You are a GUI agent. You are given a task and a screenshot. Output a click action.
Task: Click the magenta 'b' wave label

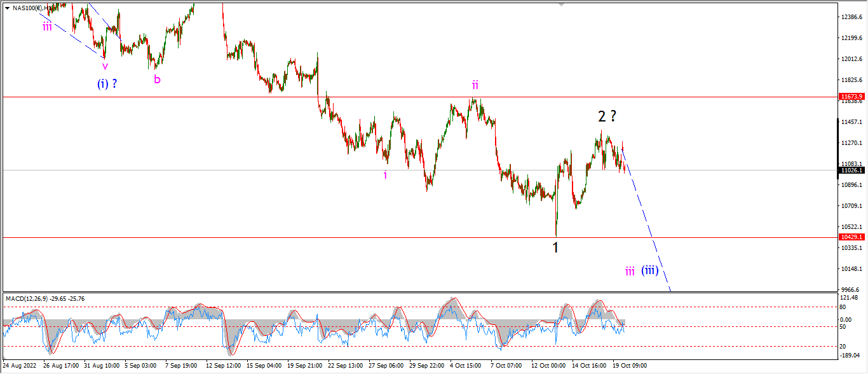(x=157, y=80)
